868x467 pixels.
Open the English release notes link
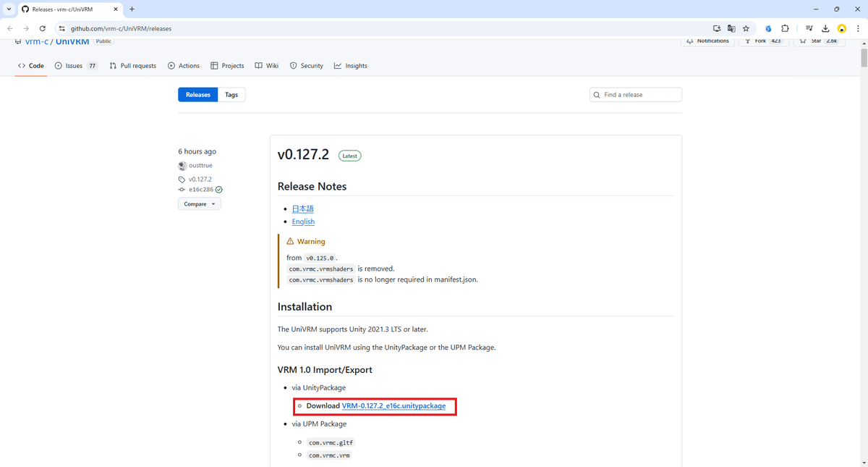[x=303, y=222]
